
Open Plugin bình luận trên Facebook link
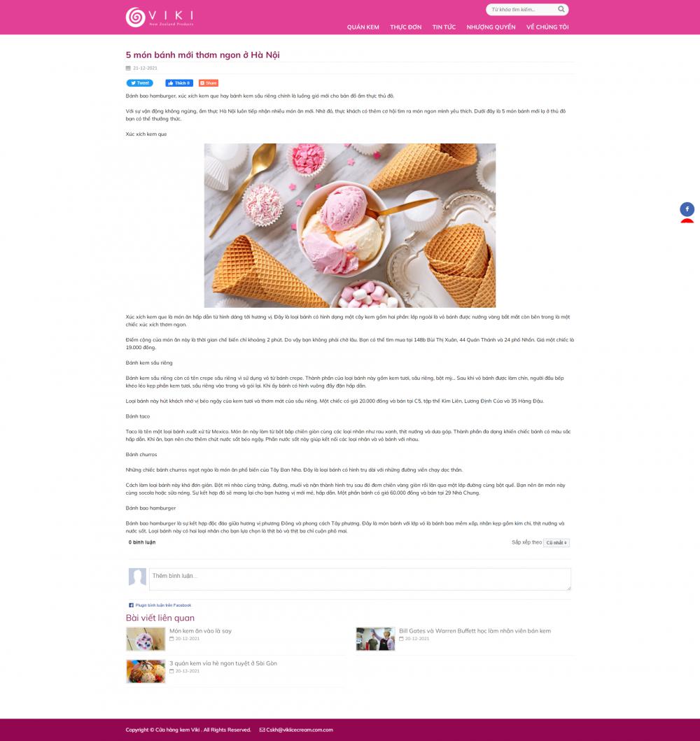(x=163, y=605)
